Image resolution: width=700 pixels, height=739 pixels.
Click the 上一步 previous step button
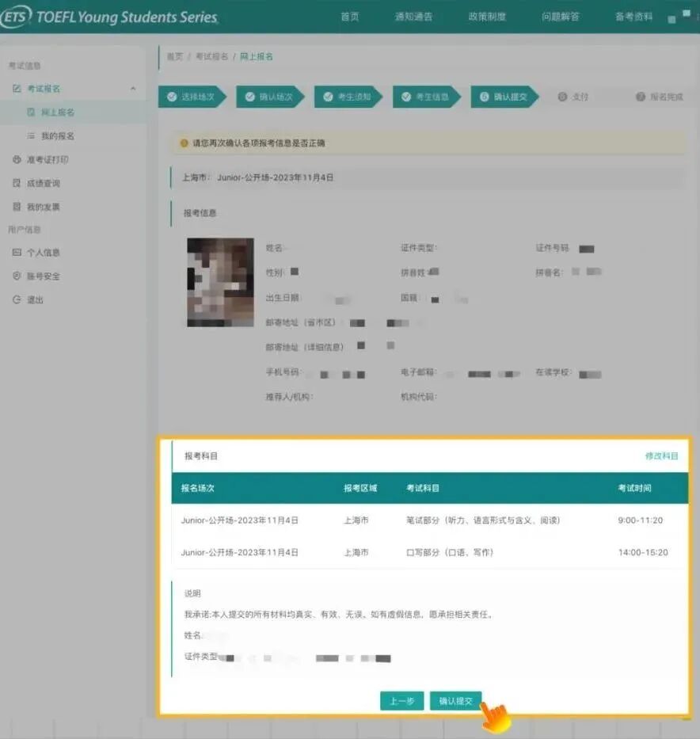(x=402, y=701)
